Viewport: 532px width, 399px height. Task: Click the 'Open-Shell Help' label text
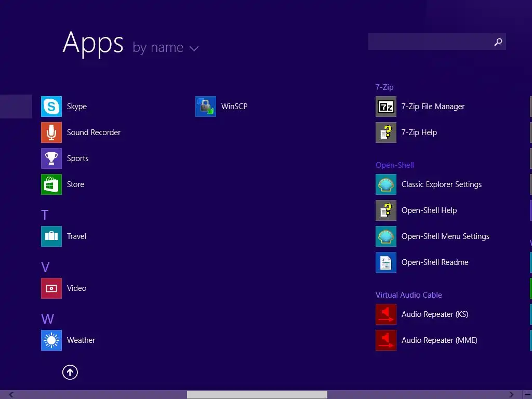click(x=429, y=210)
